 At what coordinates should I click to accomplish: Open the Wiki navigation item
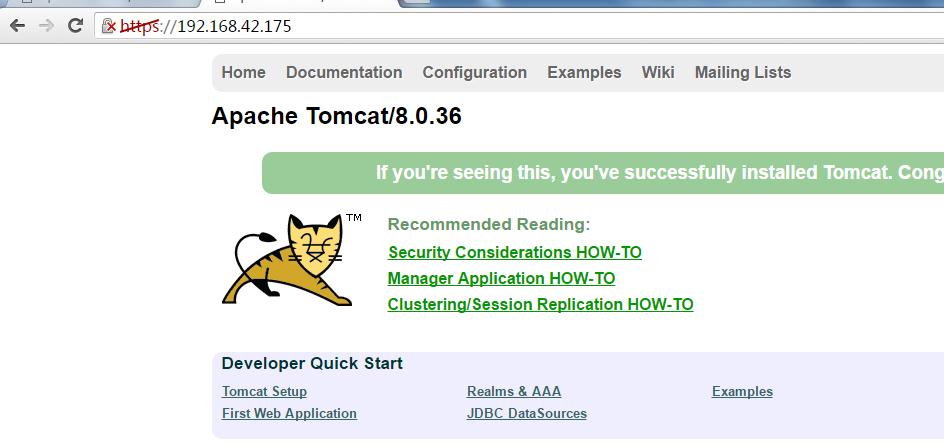click(x=658, y=72)
